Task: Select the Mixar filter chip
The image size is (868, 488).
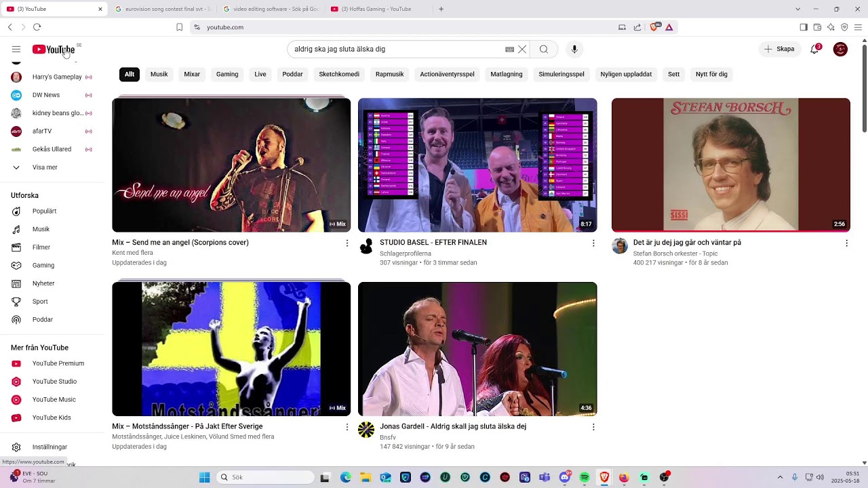Action: [192, 75]
